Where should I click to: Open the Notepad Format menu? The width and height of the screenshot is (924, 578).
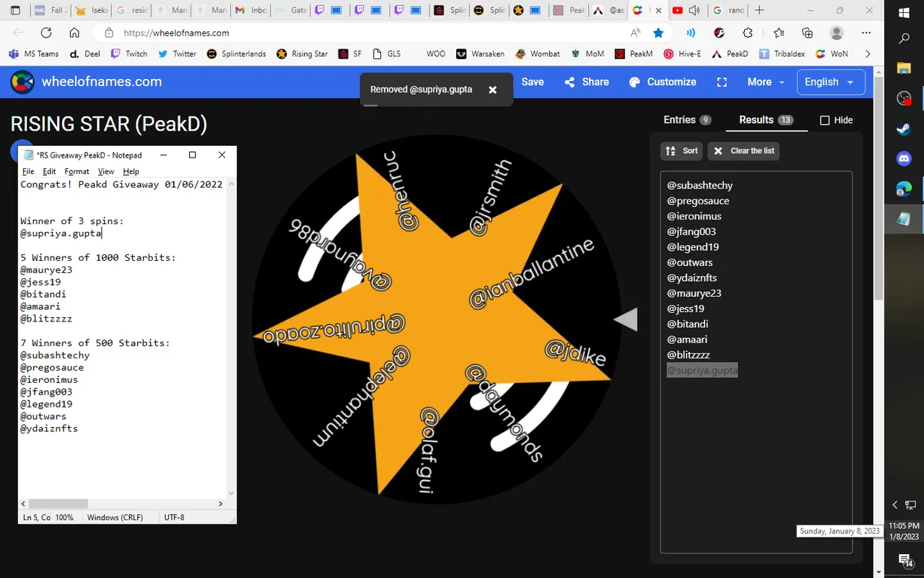(77, 171)
